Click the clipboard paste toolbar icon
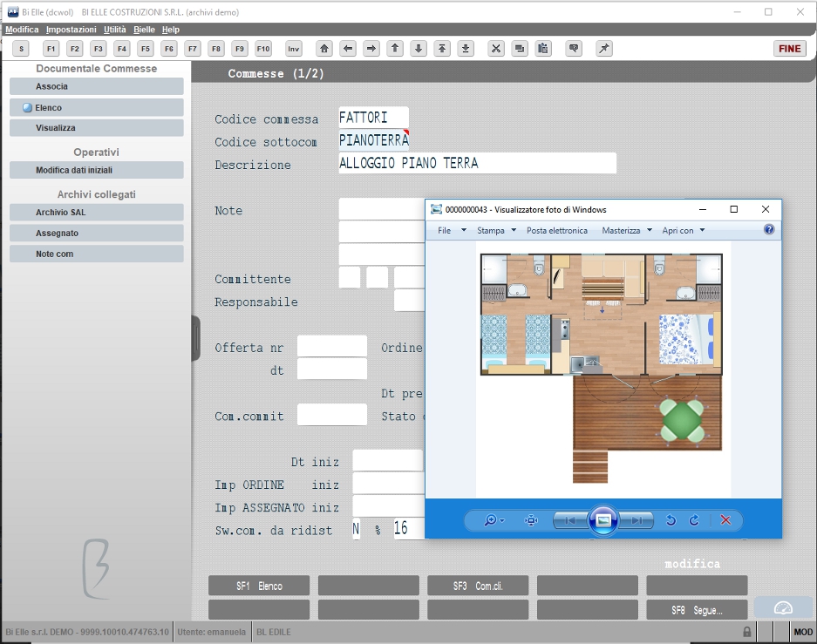The image size is (817, 644). pos(543,49)
